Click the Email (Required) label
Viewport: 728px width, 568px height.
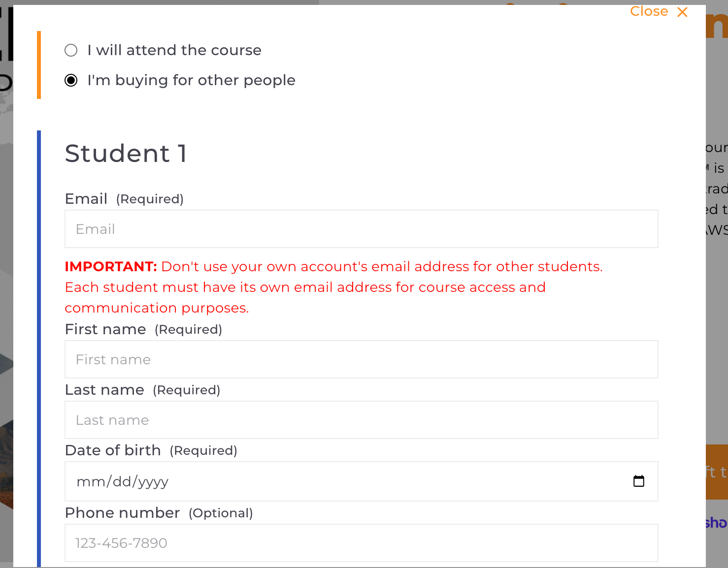point(124,199)
